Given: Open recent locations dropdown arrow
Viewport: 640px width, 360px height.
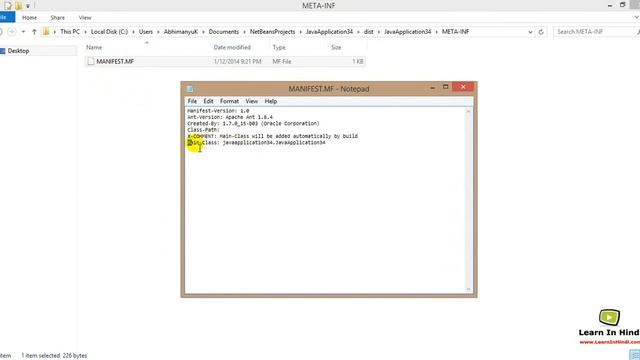Looking at the screenshot, I should tap(23, 32).
